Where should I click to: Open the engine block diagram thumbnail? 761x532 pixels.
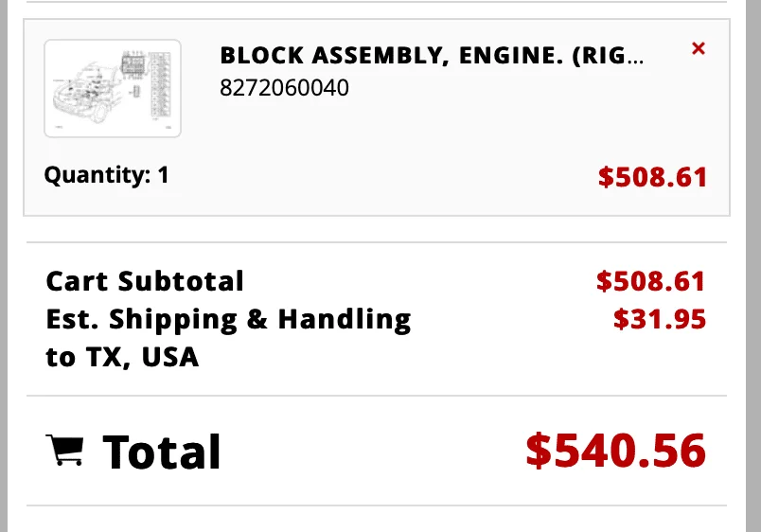(113, 88)
